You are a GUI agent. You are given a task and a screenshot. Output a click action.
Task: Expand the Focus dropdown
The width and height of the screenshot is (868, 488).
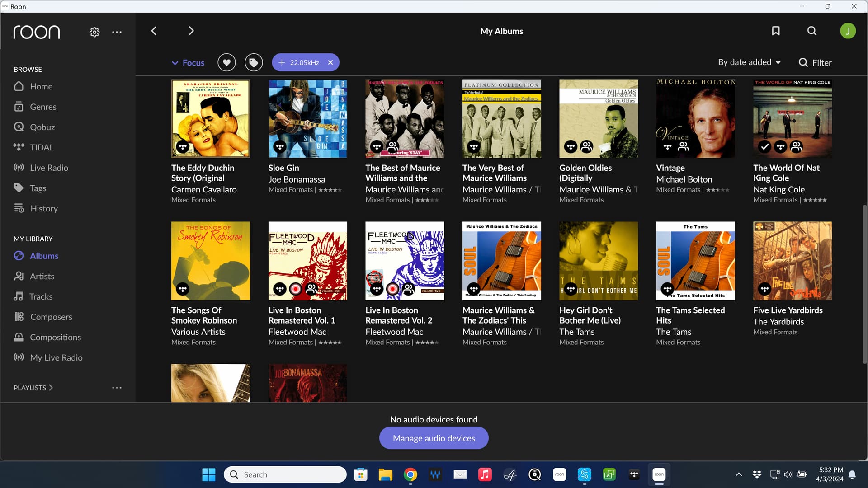coord(188,62)
